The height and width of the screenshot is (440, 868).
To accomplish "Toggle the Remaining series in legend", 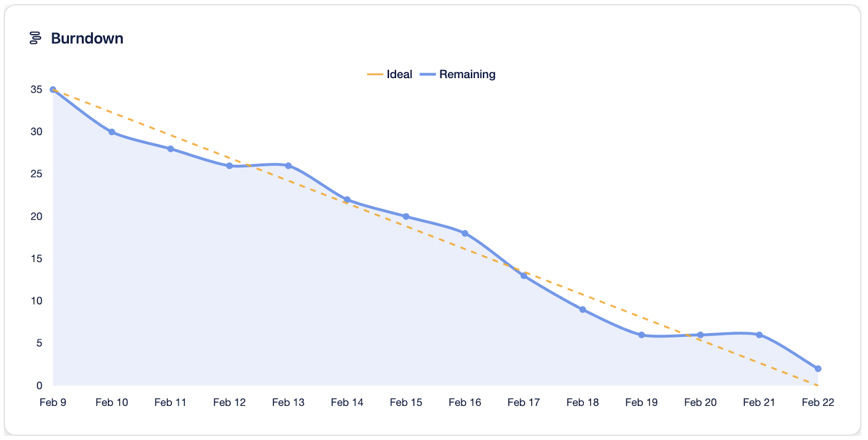I will [x=458, y=74].
